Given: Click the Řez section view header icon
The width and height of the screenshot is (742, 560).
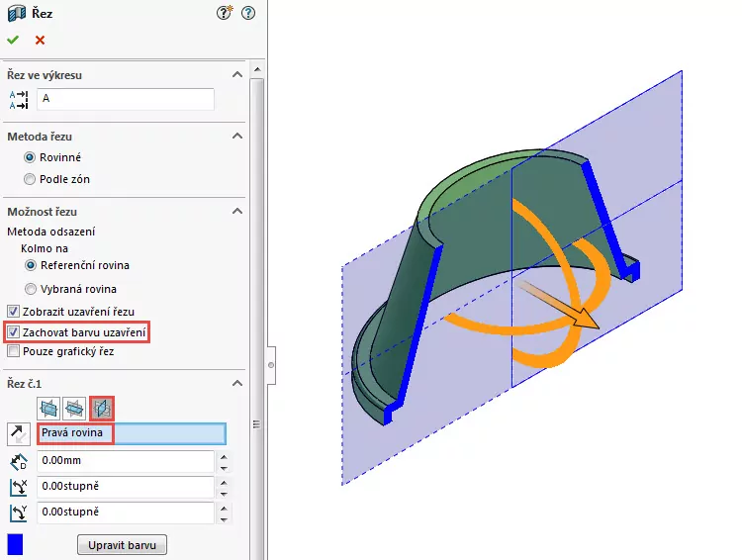Looking at the screenshot, I should pyautogui.click(x=17, y=13).
